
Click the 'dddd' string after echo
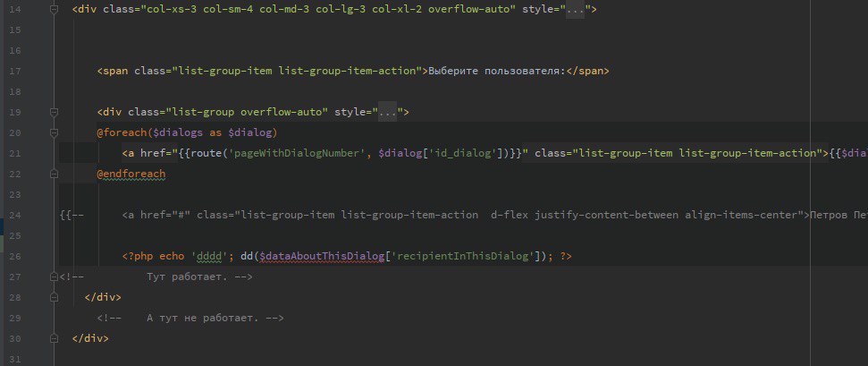(209, 256)
